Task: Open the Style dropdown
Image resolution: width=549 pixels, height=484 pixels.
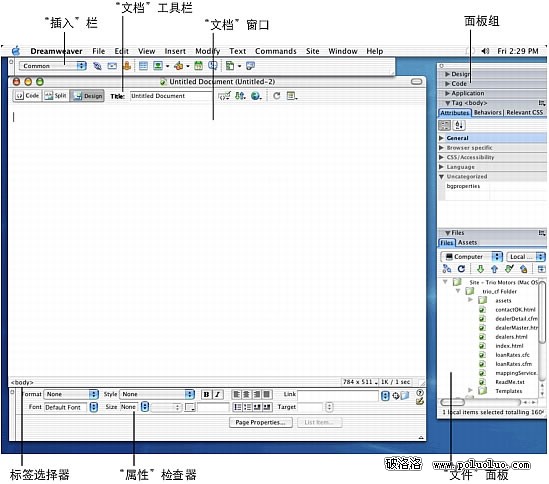Action: (157, 394)
